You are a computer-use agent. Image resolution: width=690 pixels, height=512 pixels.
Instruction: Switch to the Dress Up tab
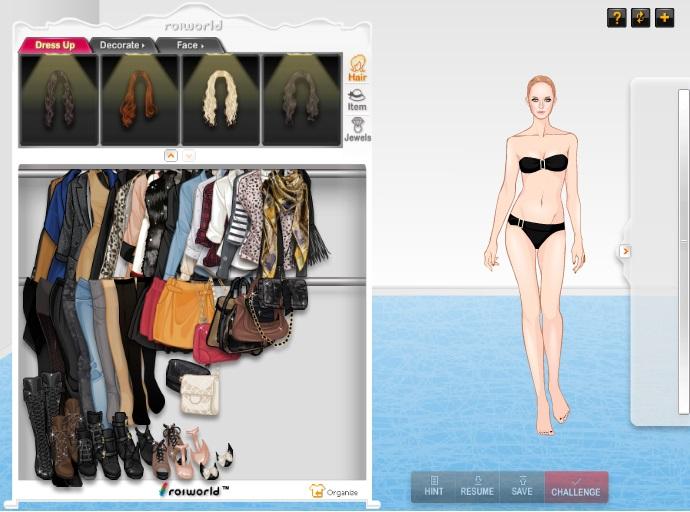click(55, 45)
